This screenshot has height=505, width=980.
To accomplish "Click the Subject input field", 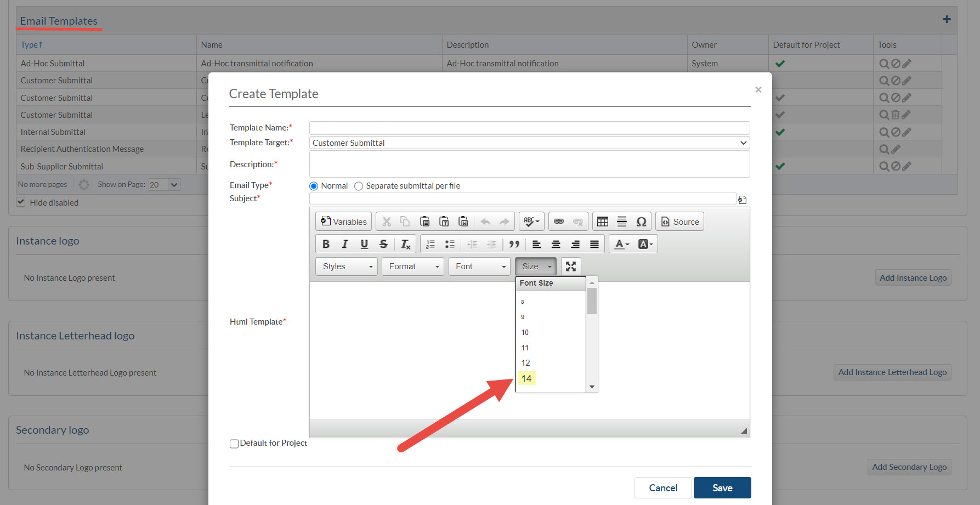I will click(523, 198).
